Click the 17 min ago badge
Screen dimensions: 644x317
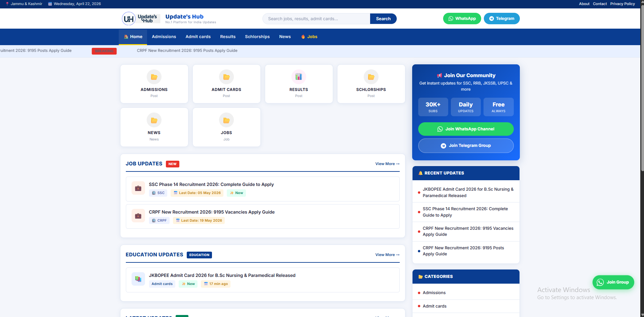[216, 284]
